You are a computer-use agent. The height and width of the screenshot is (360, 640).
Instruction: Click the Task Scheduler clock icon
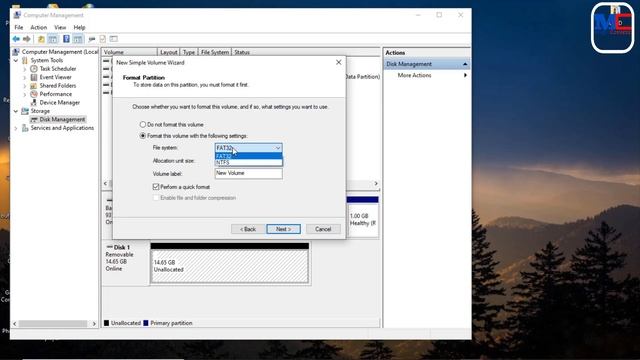(x=34, y=69)
